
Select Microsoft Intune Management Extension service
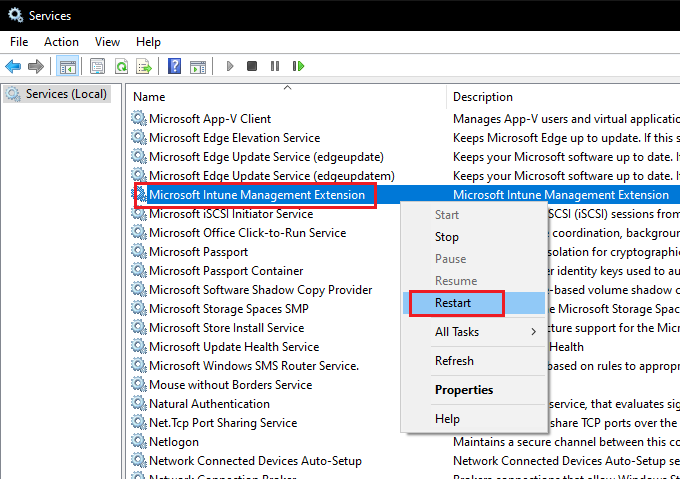(257, 195)
